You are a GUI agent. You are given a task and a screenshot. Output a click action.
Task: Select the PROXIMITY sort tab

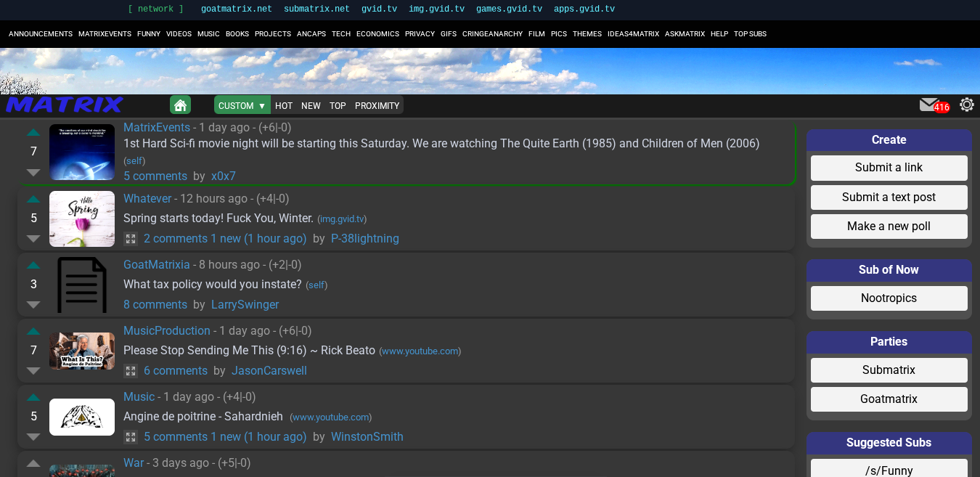click(x=377, y=105)
